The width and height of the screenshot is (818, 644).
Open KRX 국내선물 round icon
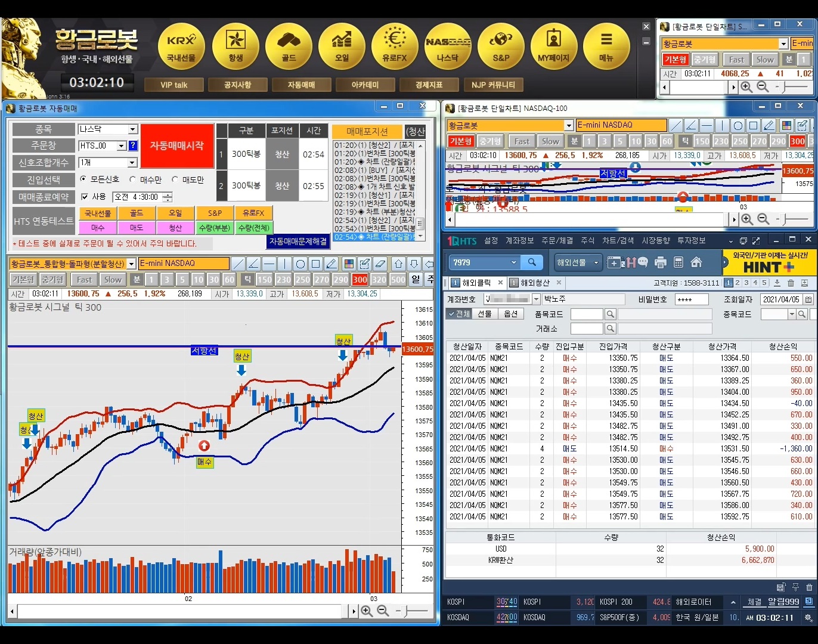click(x=181, y=47)
